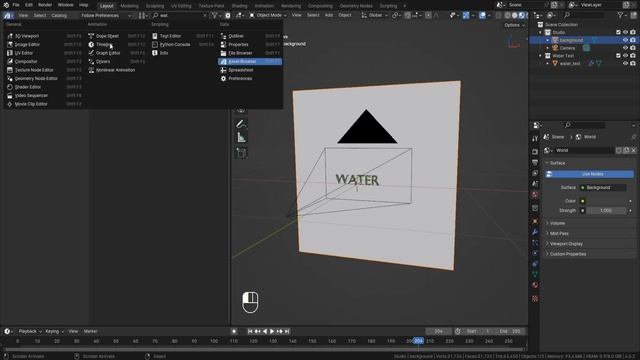Choose 3D Viewport in editor type menu

click(44, 36)
